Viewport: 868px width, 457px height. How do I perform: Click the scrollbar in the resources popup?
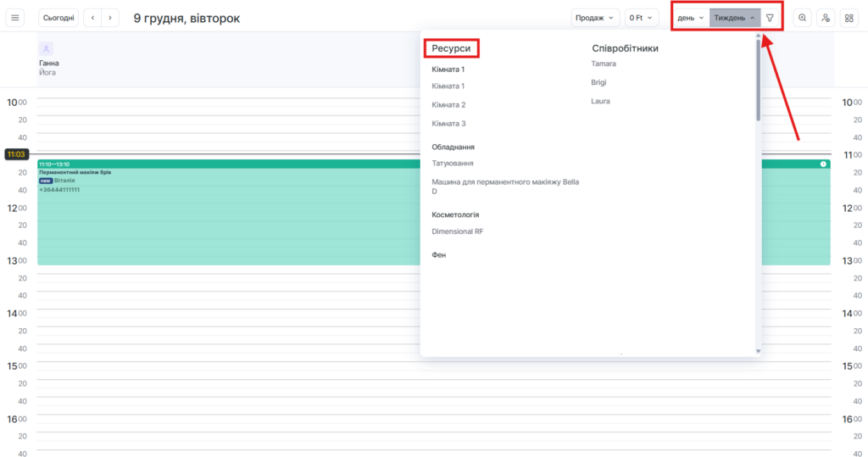(x=758, y=85)
